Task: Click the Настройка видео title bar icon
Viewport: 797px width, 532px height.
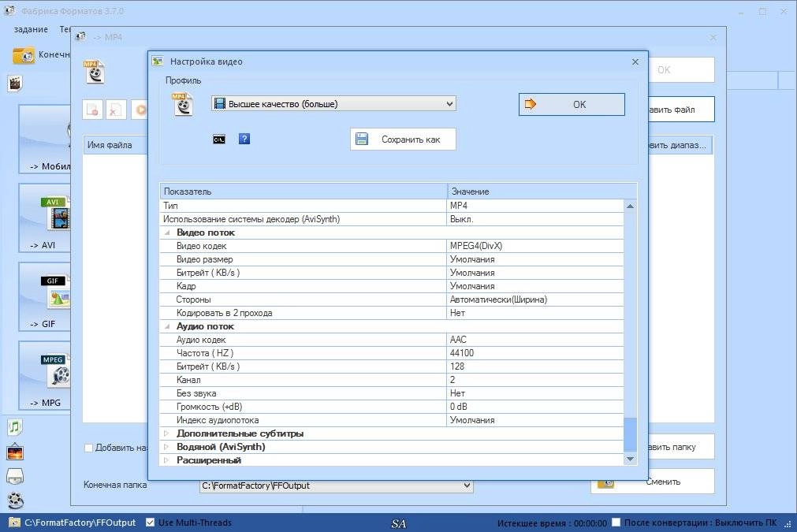Action: point(158,61)
